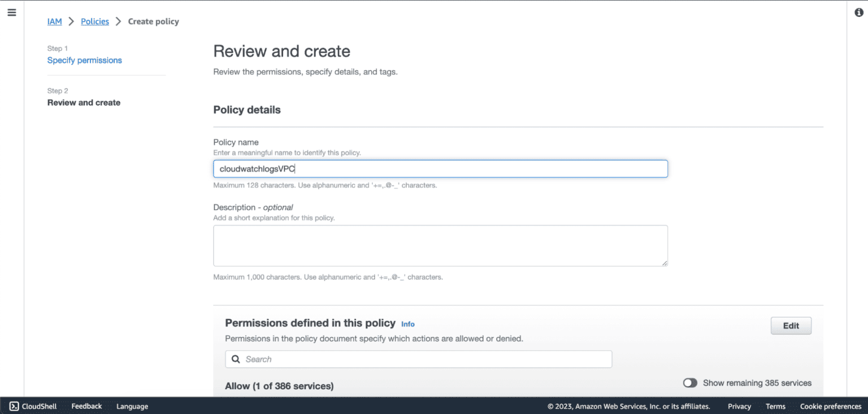This screenshot has height=414, width=868.
Task: Open Feedback in the footer bar
Action: pyautogui.click(x=86, y=406)
